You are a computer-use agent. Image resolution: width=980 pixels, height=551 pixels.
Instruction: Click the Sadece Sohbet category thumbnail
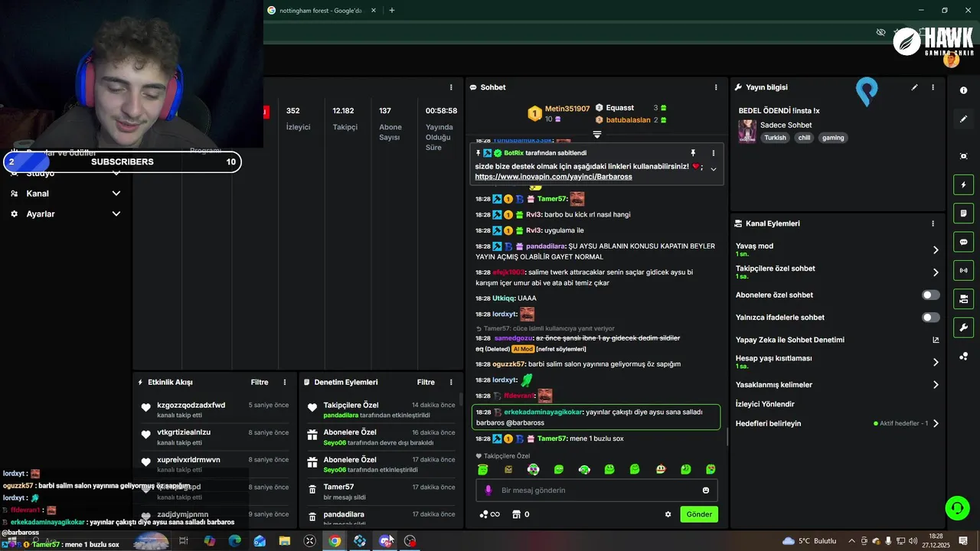[747, 131]
